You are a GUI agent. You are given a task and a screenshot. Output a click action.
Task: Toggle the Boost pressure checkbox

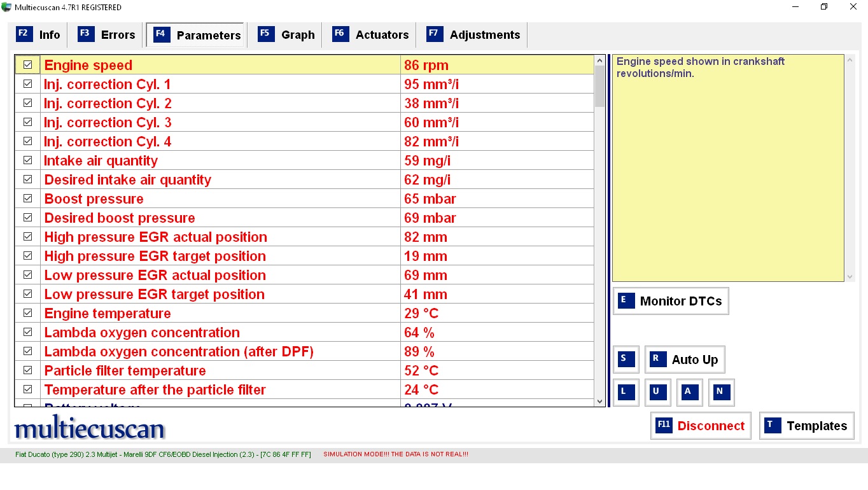click(x=27, y=199)
